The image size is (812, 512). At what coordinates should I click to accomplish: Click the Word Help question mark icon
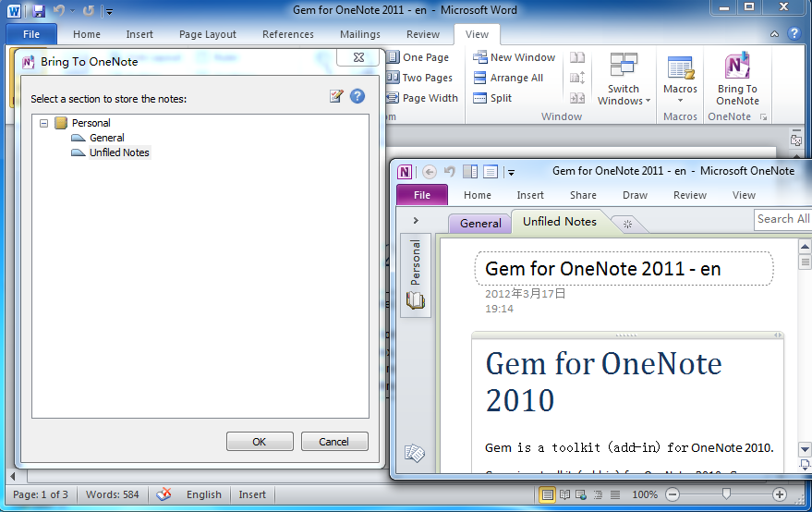794,33
